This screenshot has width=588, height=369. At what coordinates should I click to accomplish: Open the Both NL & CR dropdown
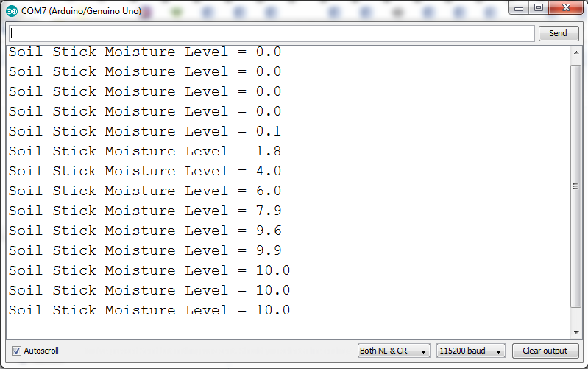tap(394, 351)
